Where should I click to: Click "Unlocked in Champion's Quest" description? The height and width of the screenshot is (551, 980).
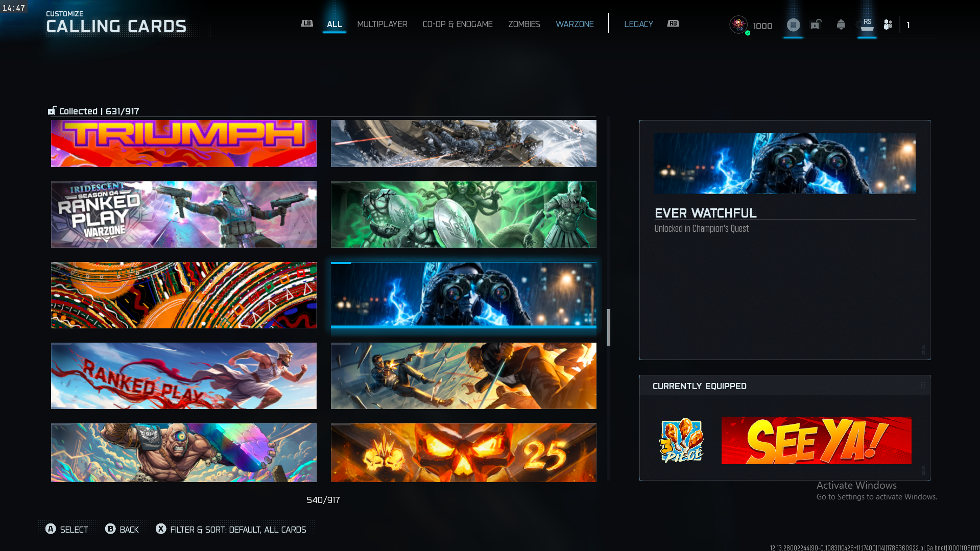tap(702, 229)
